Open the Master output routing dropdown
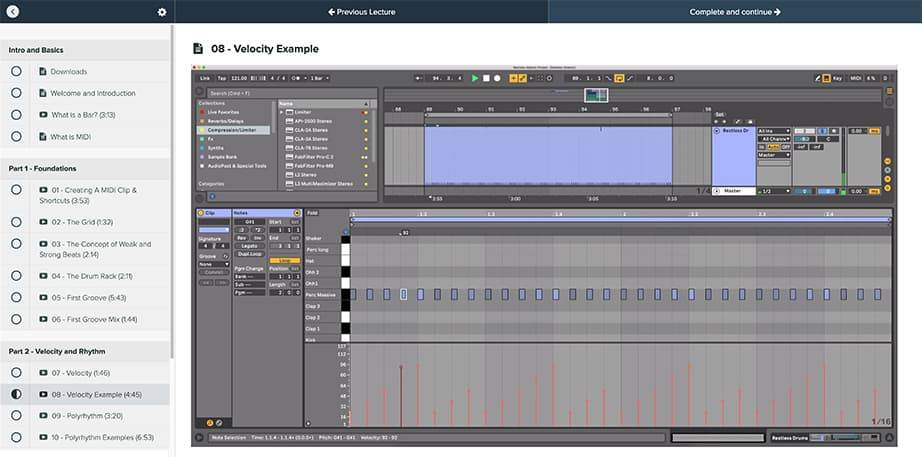This screenshot has height=457, width=922. coord(774,155)
